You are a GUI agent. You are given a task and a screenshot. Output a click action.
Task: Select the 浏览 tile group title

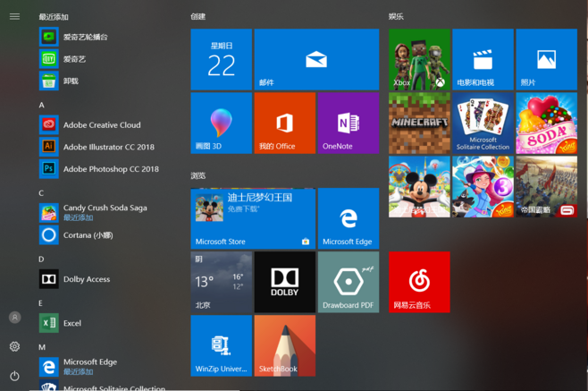click(x=198, y=175)
